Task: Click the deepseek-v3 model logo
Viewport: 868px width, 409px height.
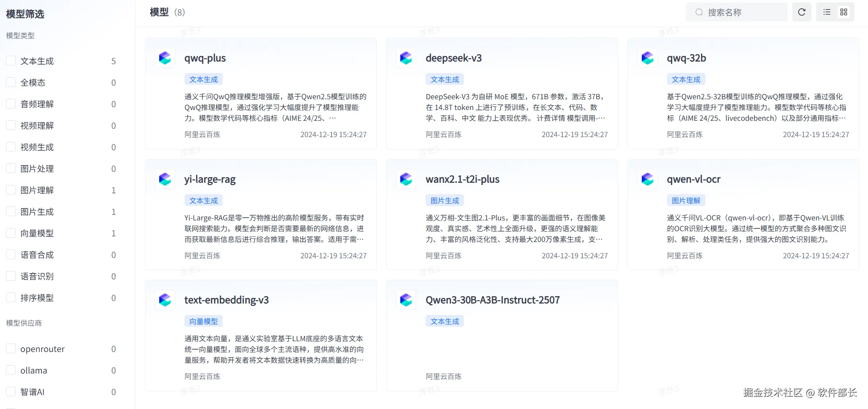Action: tap(406, 58)
